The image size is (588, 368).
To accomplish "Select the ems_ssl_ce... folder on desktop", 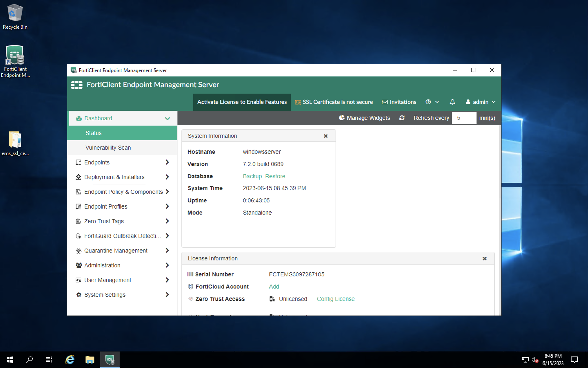I will [15, 144].
